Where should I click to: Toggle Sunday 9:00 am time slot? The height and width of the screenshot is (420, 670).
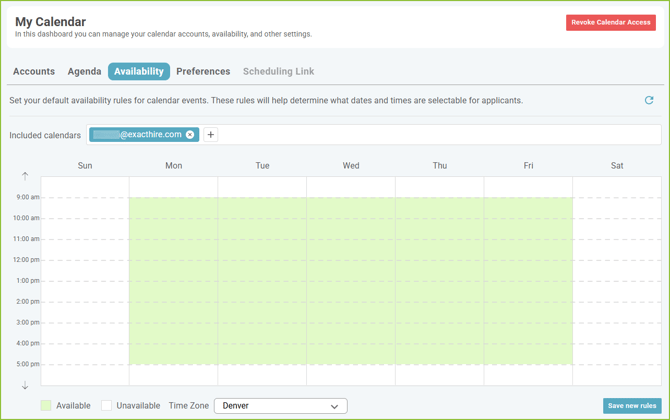85,208
